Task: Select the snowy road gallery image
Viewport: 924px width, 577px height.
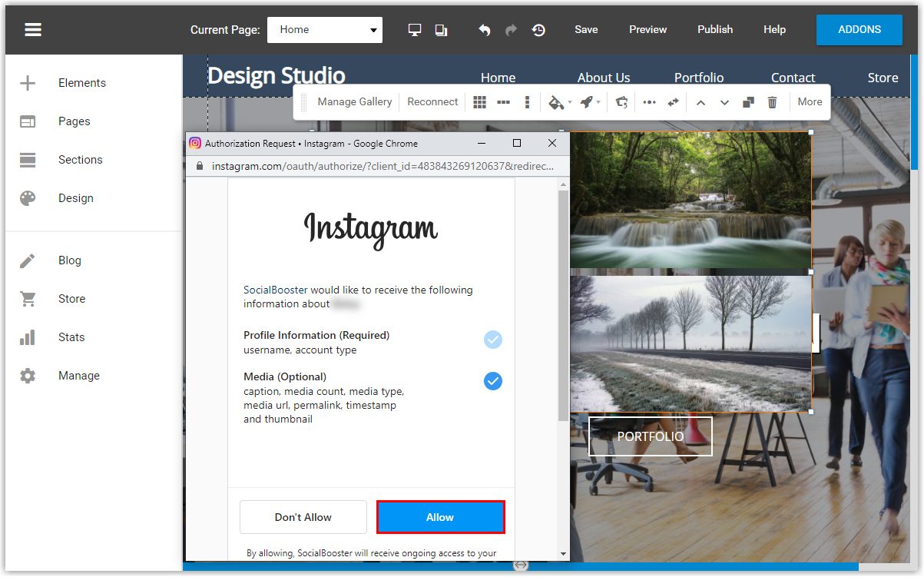Action: (x=691, y=344)
